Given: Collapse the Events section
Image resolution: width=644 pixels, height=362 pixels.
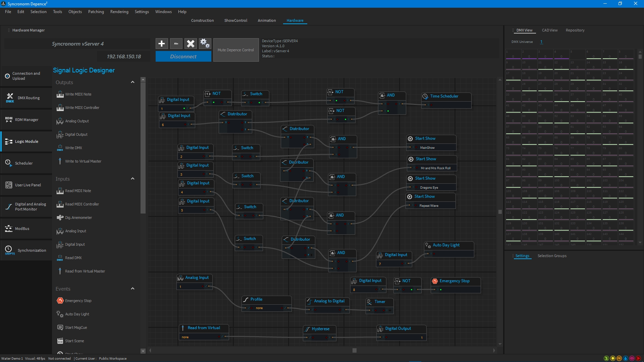Looking at the screenshot, I should point(132,289).
